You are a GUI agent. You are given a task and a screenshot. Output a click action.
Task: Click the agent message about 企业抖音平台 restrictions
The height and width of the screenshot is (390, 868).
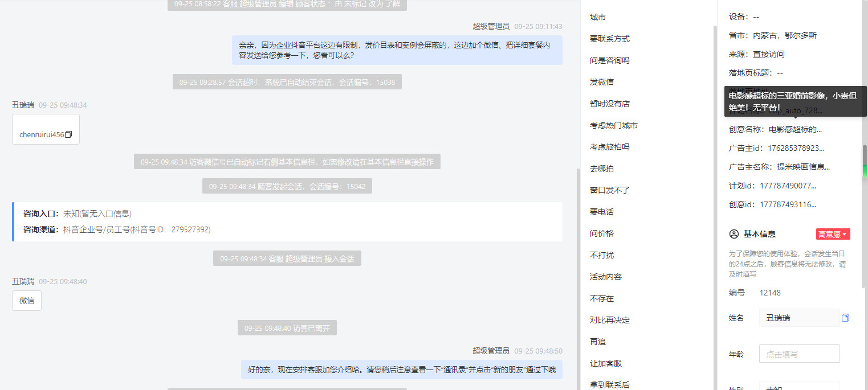(x=397, y=50)
